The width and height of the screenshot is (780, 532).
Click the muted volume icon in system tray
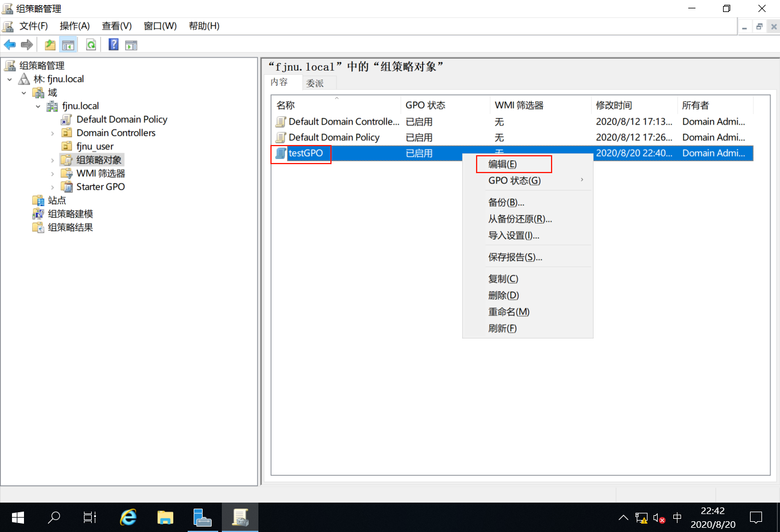pos(659,518)
